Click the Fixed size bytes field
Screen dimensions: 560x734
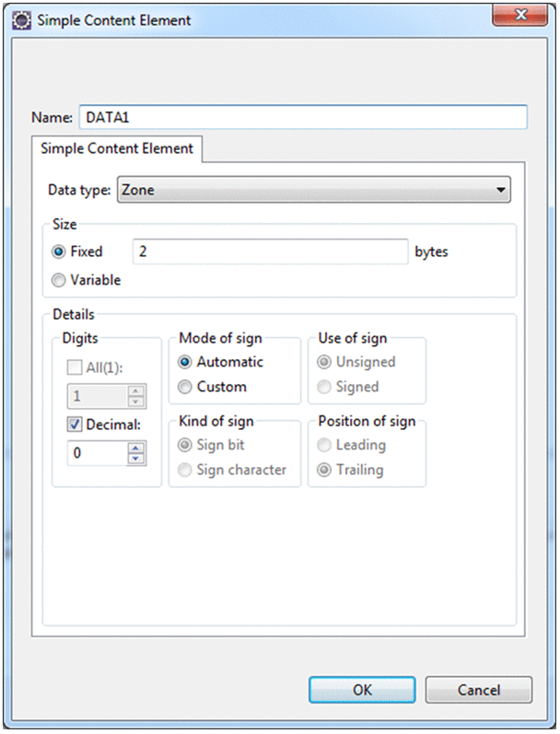pyautogui.click(x=270, y=251)
